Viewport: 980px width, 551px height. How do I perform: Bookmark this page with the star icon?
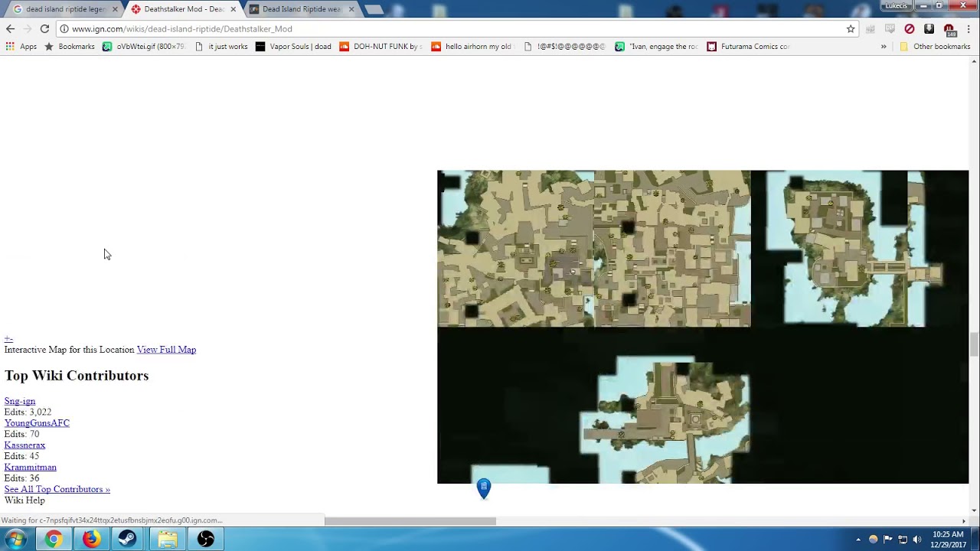click(x=851, y=29)
